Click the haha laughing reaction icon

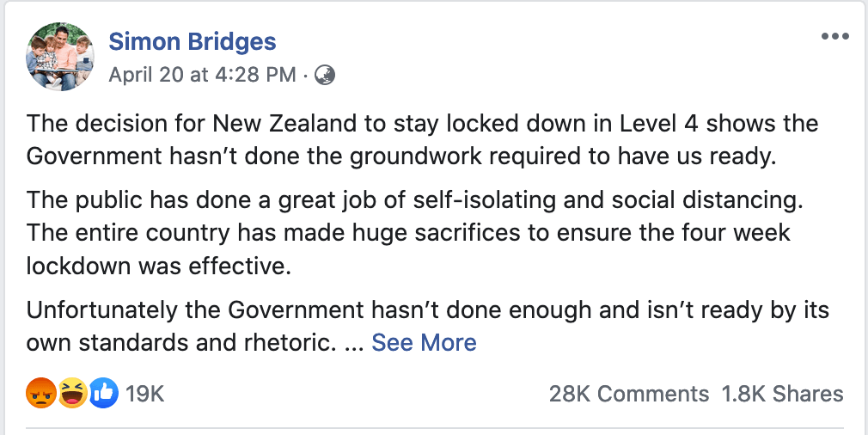pos(72,394)
